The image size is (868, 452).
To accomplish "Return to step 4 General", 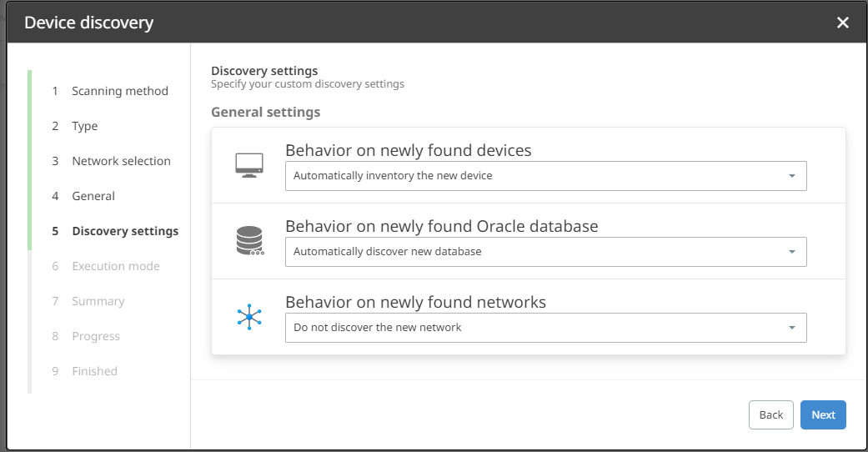I will (93, 196).
